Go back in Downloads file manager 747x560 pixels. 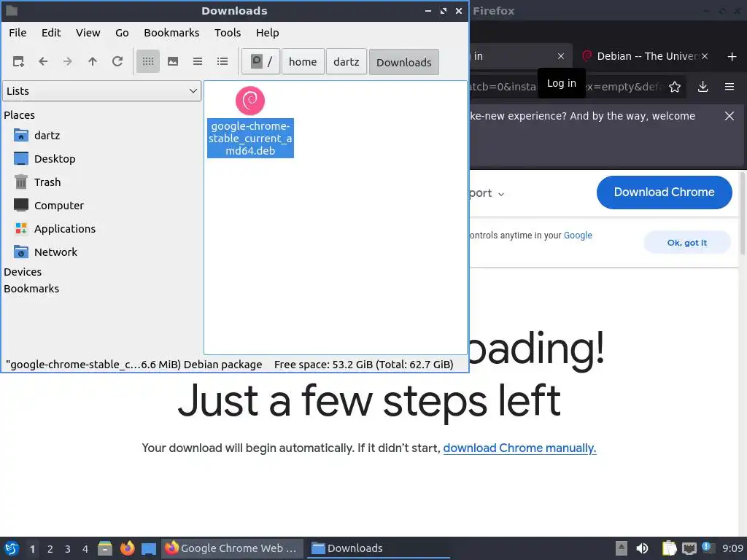[x=43, y=61]
